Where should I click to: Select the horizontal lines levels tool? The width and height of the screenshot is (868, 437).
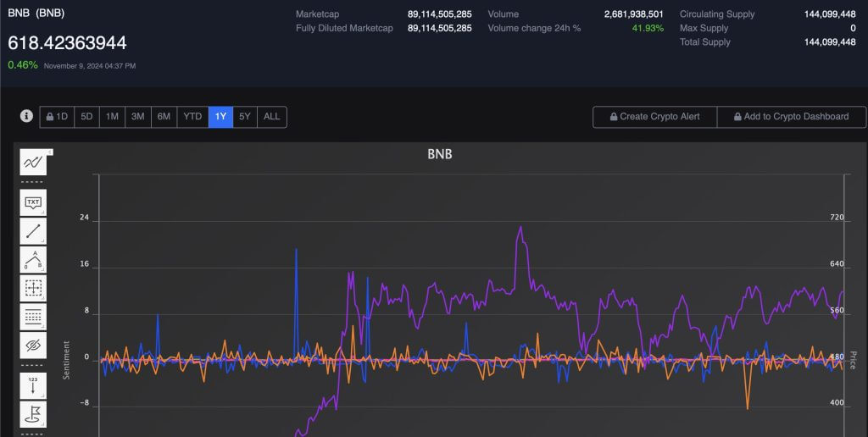[33, 317]
